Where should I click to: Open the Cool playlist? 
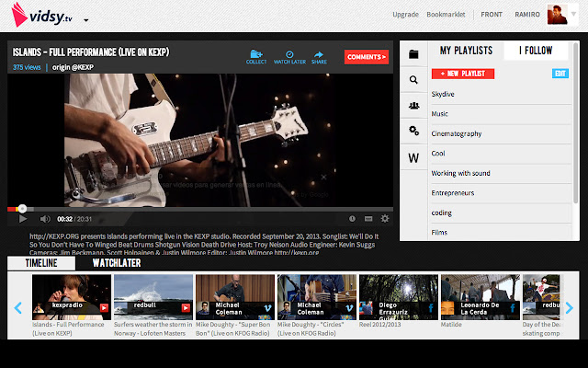point(501,154)
